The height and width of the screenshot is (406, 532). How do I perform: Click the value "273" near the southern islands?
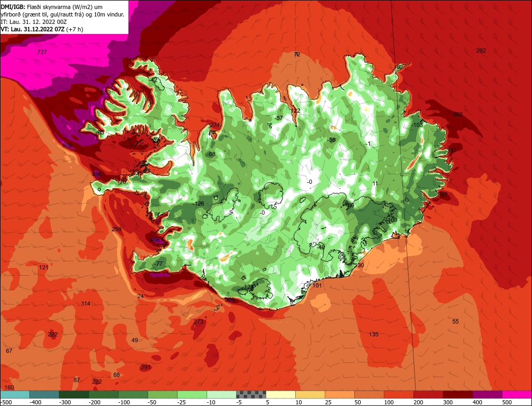198,322
